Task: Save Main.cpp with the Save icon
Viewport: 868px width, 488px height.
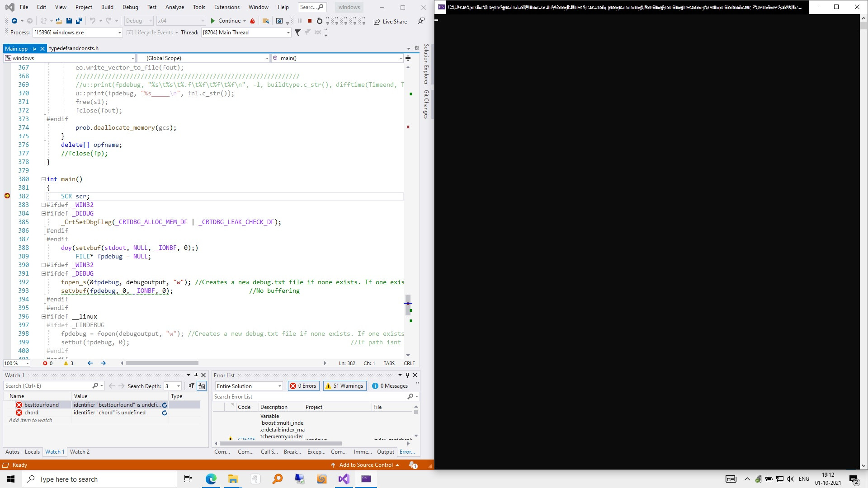Action: (69, 21)
